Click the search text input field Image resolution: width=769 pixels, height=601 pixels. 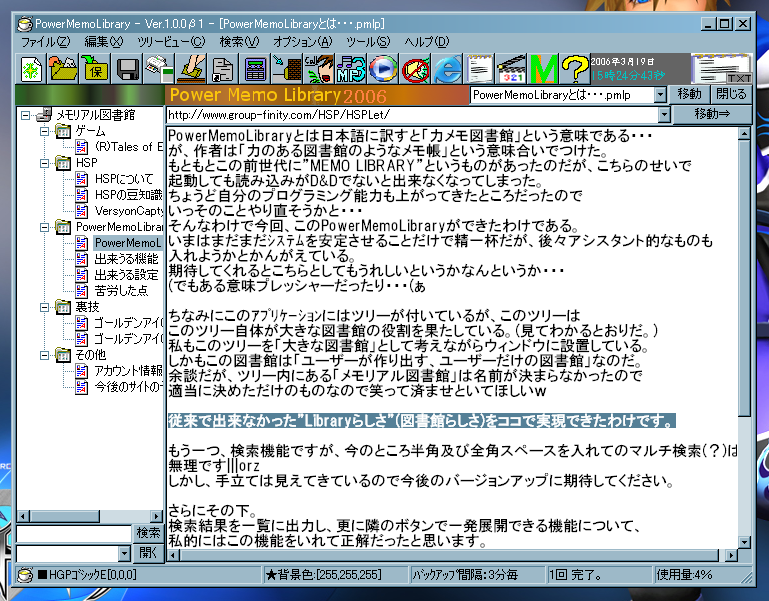pyautogui.click(x=74, y=533)
